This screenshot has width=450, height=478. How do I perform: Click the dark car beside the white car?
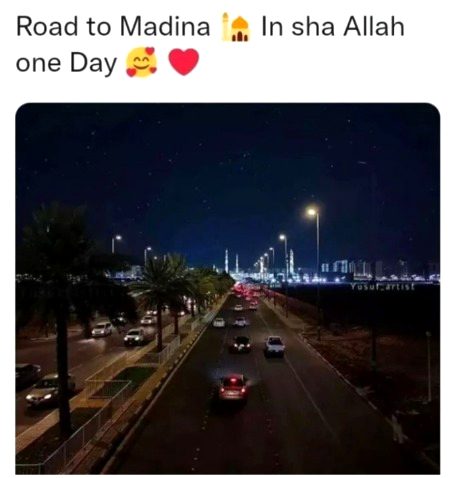click(x=240, y=344)
